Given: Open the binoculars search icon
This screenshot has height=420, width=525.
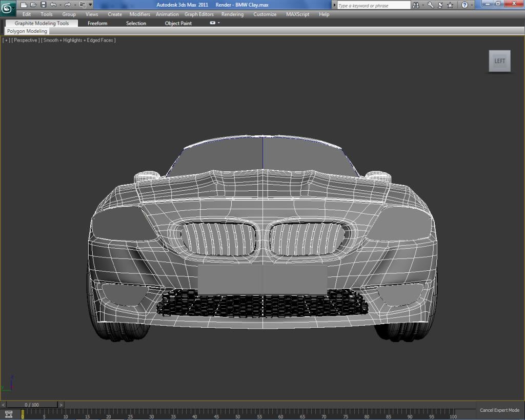Looking at the screenshot, I should [x=415, y=5].
